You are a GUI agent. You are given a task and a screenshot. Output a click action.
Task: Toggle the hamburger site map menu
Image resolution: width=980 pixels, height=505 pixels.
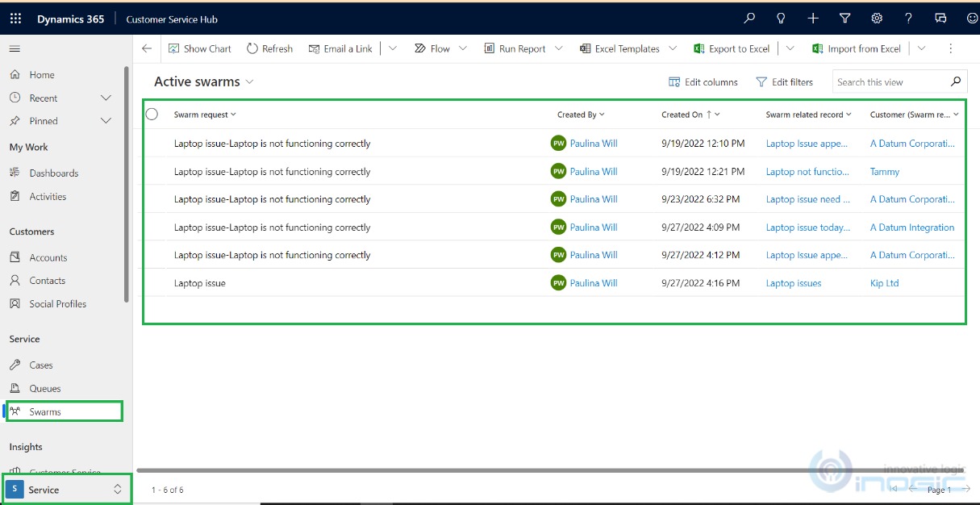(x=15, y=49)
